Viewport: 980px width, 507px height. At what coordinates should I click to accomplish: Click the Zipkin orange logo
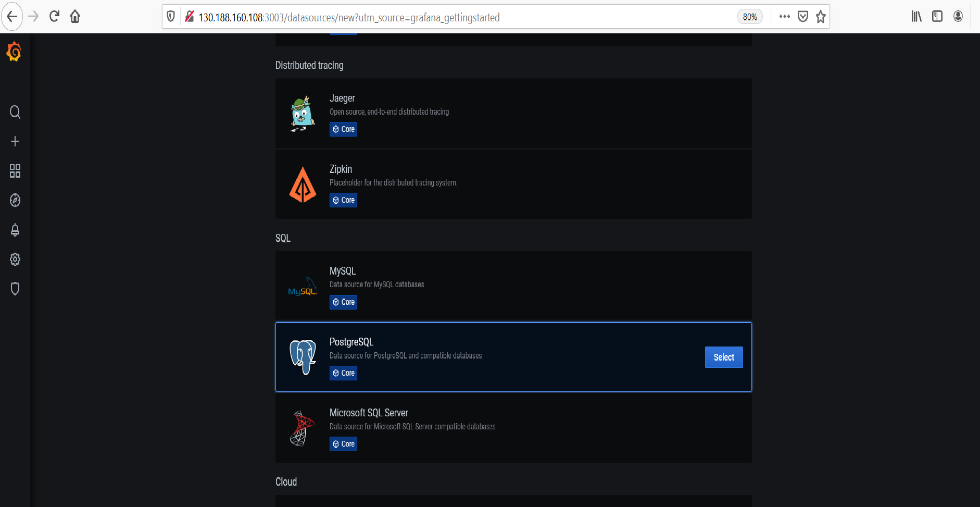[x=303, y=184]
